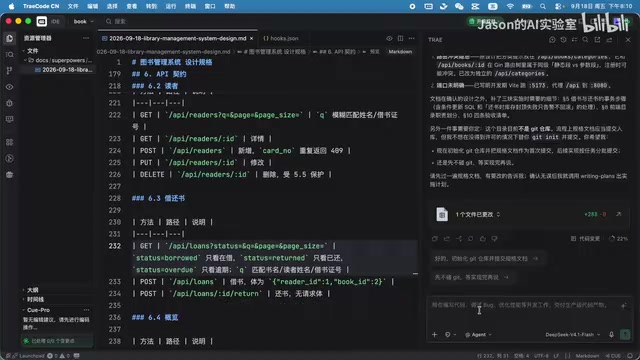Click the UTF-8 encoding in status bar
This screenshot has height=360, width=640.
[542, 356]
